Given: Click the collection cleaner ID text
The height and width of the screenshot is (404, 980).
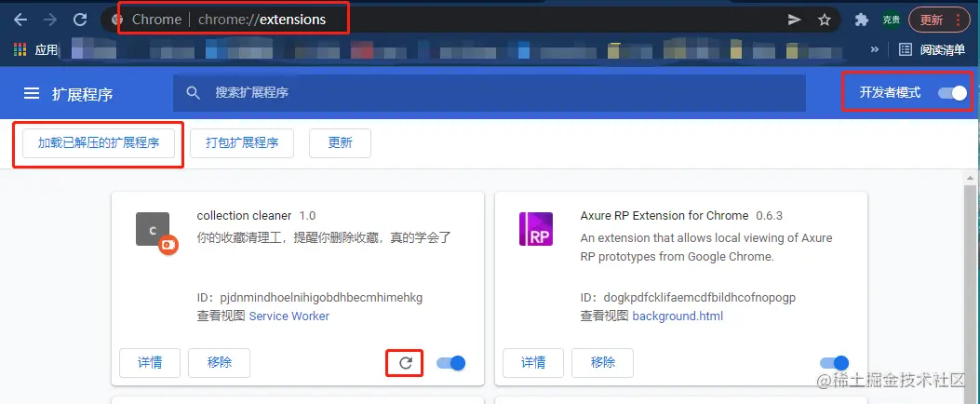Looking at the screenshot, I should (310, 297).
